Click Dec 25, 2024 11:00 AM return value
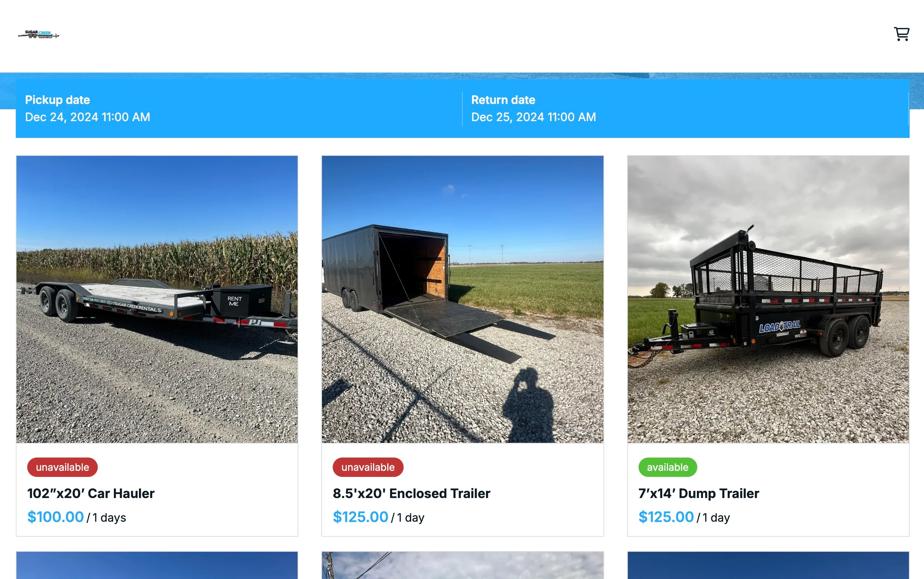 click(534, 117)
